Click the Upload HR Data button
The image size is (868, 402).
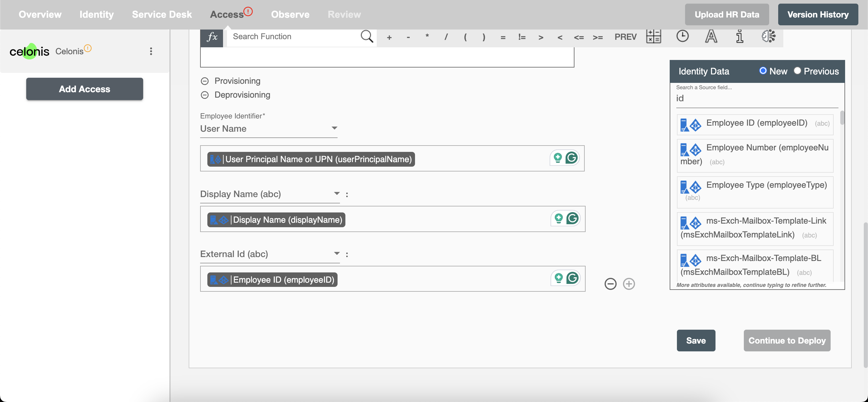pos(727,14)
